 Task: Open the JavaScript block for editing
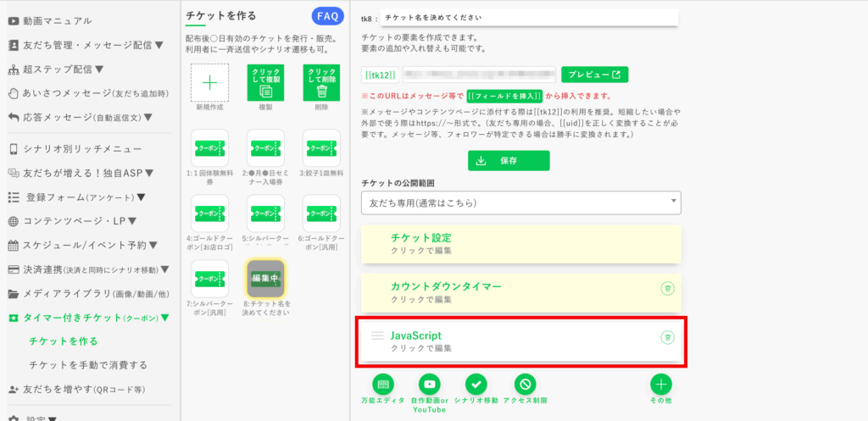tap(521, 341)
